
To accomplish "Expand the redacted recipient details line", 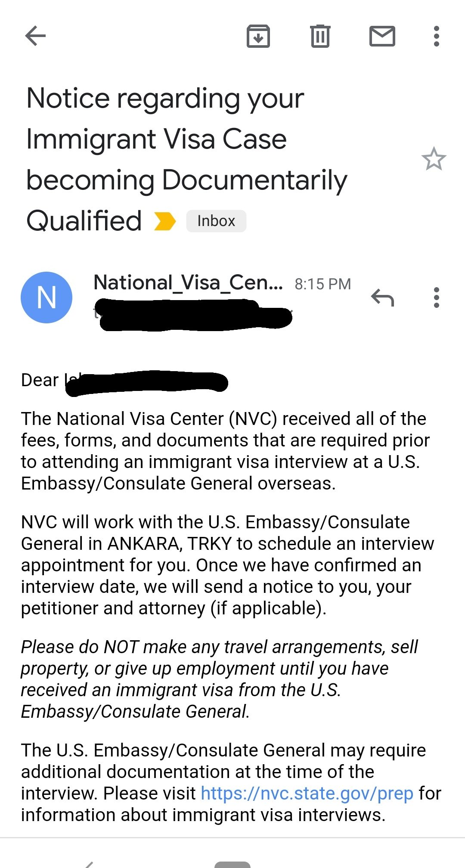I will [193, 314].
